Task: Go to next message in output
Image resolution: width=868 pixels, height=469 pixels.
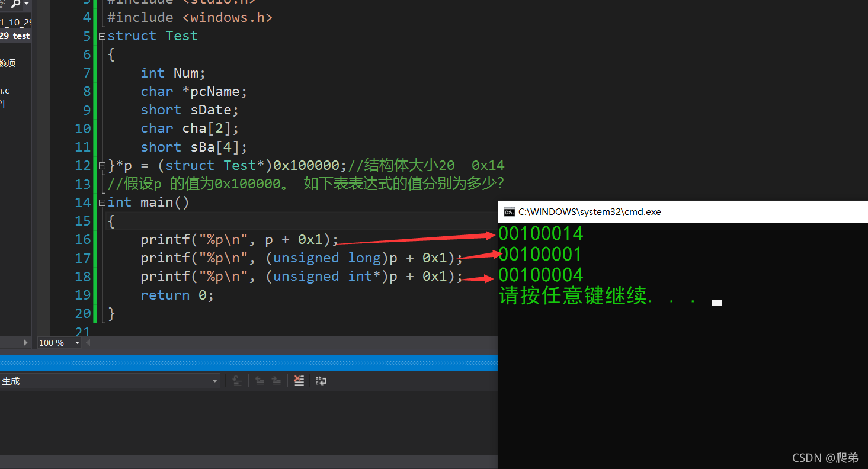Action: (276, 381)
